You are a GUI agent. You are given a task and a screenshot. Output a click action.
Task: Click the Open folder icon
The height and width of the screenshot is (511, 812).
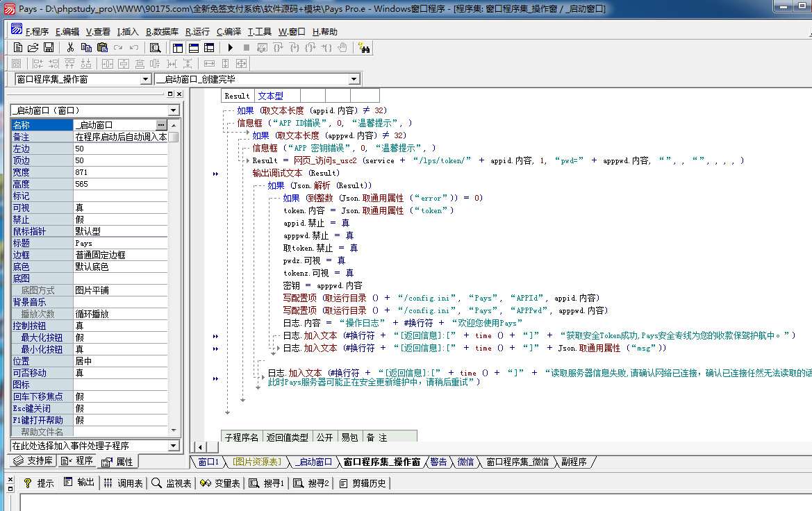33,48
